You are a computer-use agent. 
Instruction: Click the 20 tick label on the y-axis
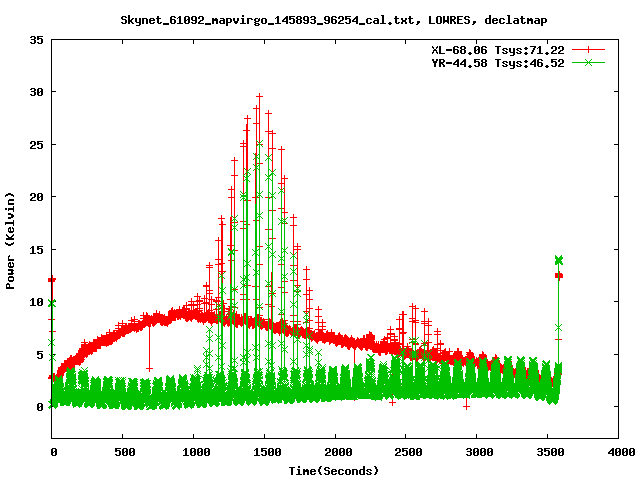36,197
